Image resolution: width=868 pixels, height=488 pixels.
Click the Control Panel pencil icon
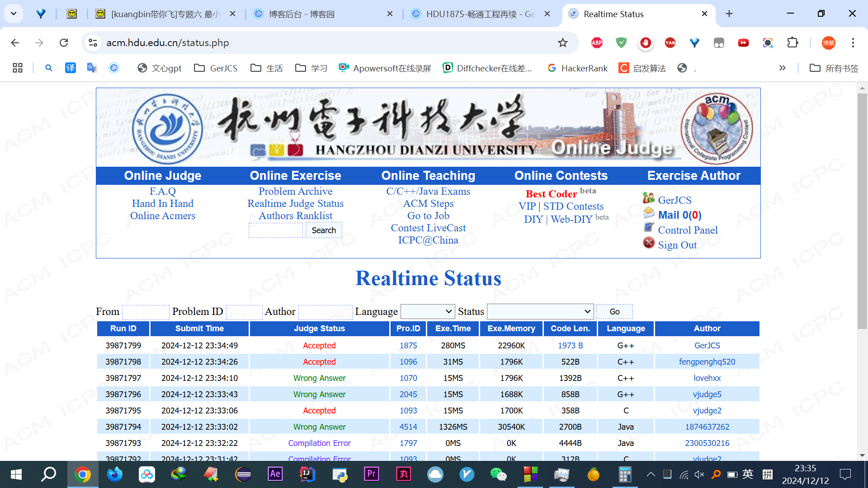point(649,228)
